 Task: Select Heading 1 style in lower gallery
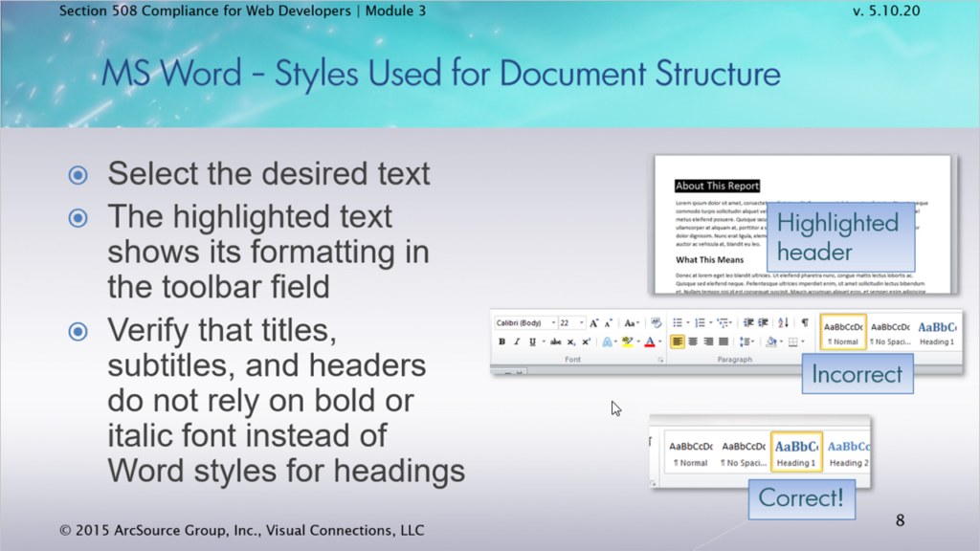795,452
